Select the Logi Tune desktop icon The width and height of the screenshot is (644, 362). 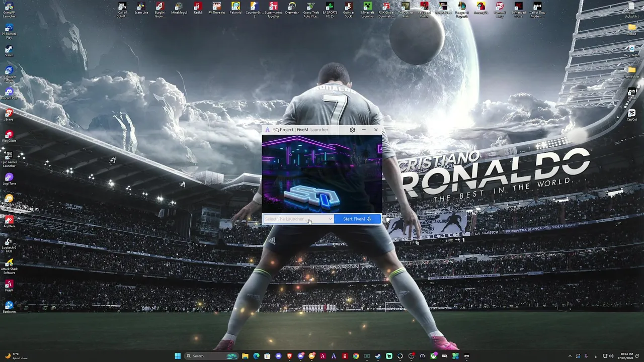9,179
